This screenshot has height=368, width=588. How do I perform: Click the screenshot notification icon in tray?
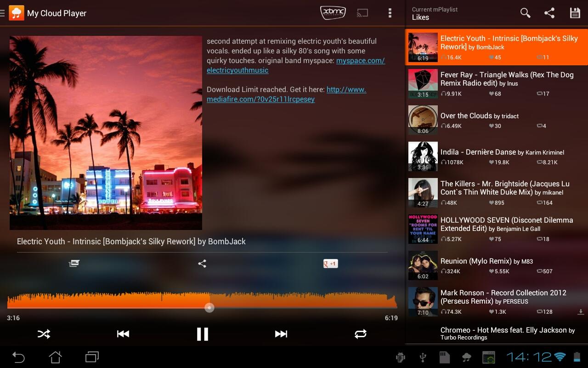point(488,357)
